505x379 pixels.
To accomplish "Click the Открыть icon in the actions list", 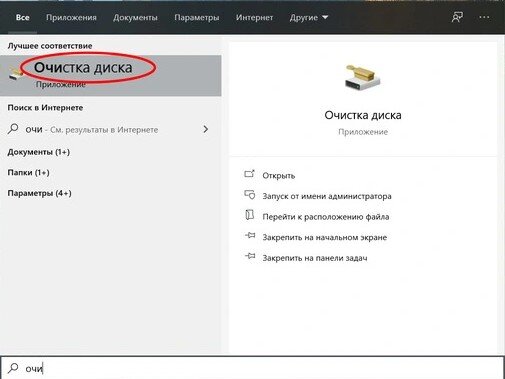I will point(249,174).
